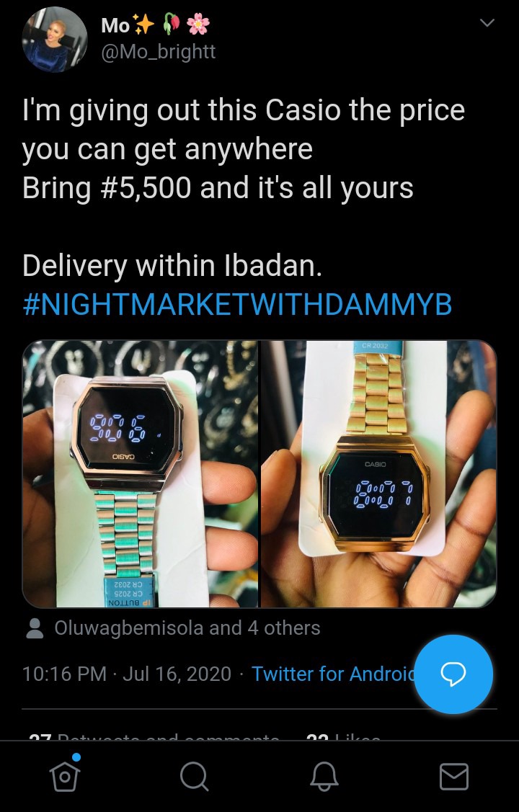Open the Home tab icon
This screenshot has height=812, width=519.
point(65,776)
